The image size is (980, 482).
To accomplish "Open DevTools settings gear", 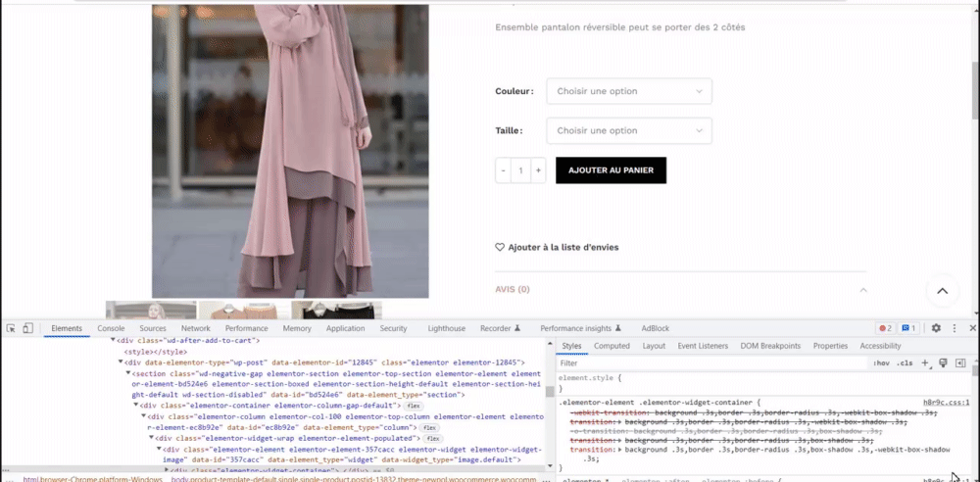I will [x=936, y=328].
